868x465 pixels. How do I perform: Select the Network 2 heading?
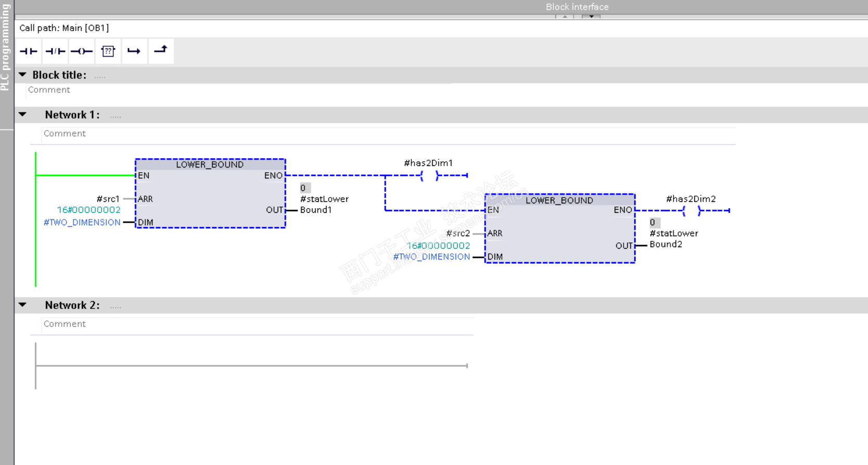(x=72, y=305)
